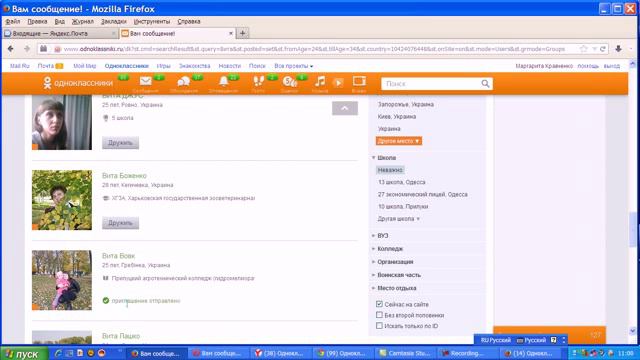Toggle 'Без второй половинки' checkbox
The height and width of the screenshot is (360, 640).
pyautogui.click(x=379, y=315)
